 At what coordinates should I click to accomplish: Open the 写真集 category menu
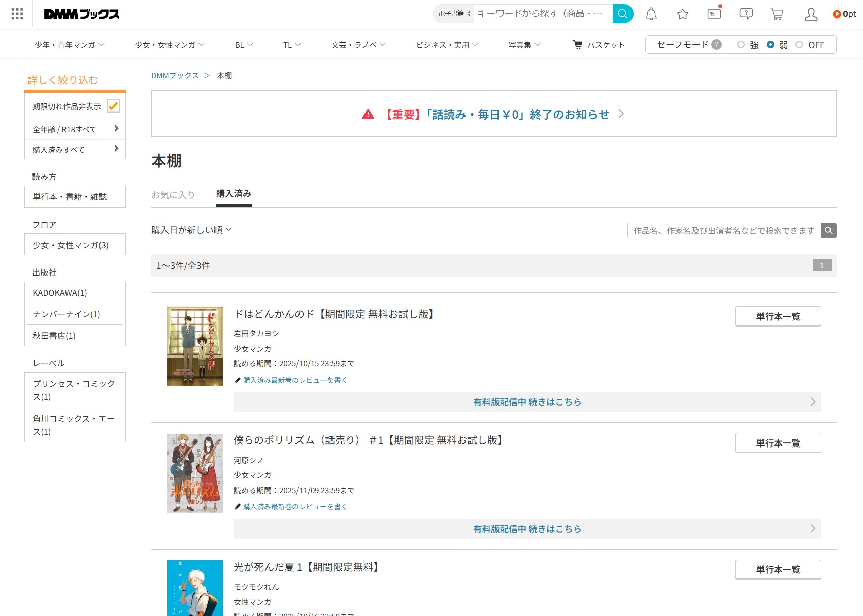pyautogui.click(x=524, y=45)
